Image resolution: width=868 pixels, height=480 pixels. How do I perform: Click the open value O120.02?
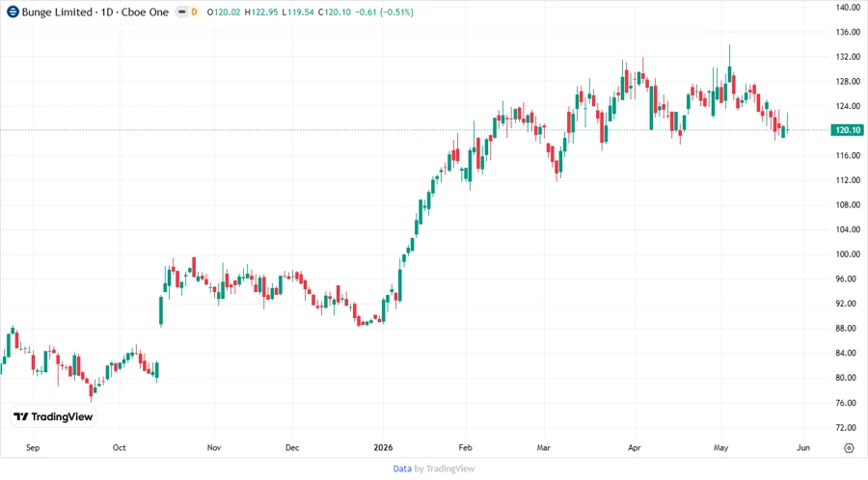[x=224, y=13]
